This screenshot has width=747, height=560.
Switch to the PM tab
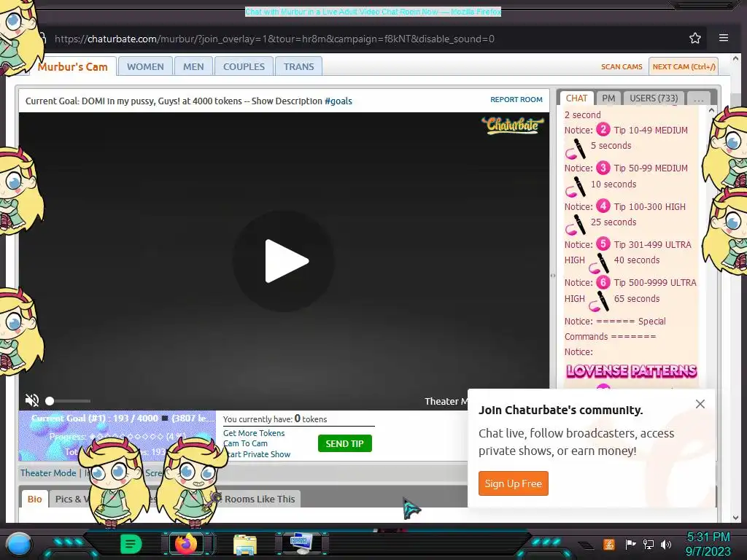[608, 98]
